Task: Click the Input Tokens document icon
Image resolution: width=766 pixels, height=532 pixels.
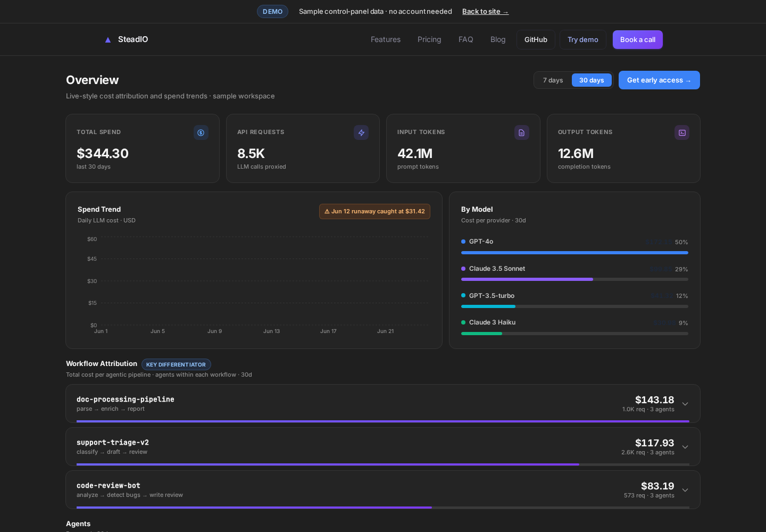Action: tap(522, 132)
